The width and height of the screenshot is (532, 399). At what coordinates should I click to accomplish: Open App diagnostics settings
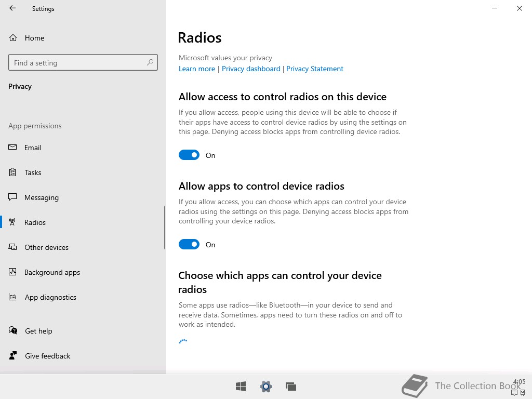click(83, 297)
